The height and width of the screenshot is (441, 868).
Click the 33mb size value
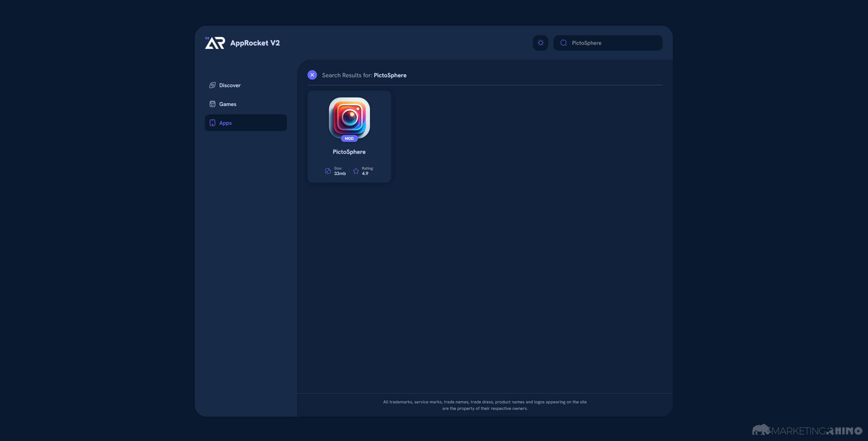[340, 173]
